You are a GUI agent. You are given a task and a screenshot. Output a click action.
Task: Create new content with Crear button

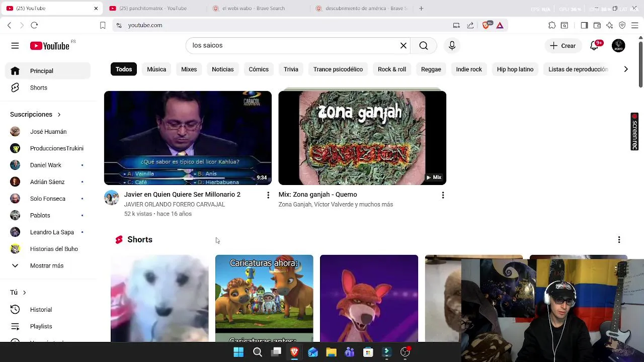pos(563,46)
